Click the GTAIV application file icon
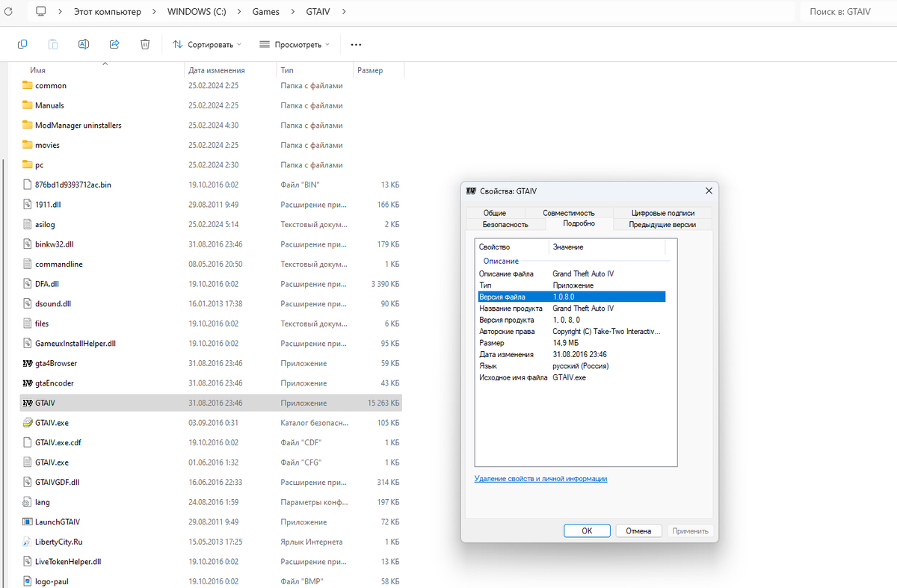This screenshot has width=897, height=588. 28,403
